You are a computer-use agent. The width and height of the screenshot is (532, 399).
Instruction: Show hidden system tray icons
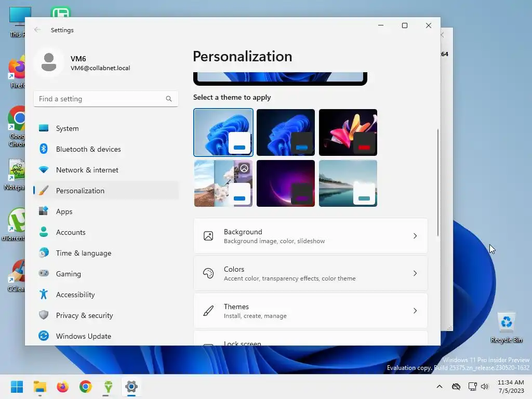(440, 387)
